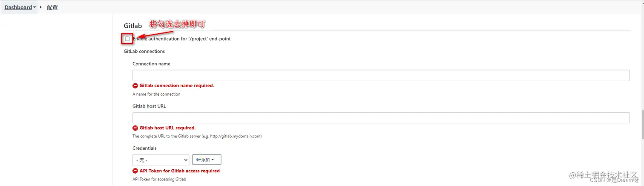Focus the Connection name input field

pyautogui.click(x=381, y=76)
